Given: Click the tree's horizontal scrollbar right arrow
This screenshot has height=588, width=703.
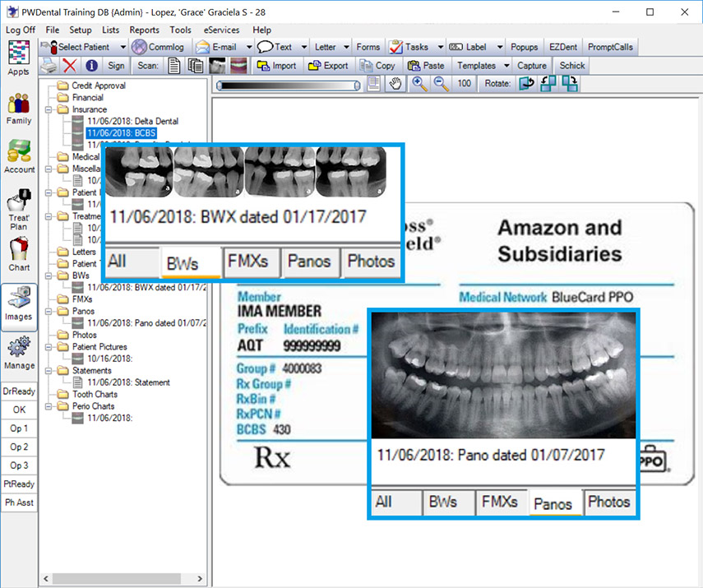Looking at the screenshot, I should [x=200, y=579].
